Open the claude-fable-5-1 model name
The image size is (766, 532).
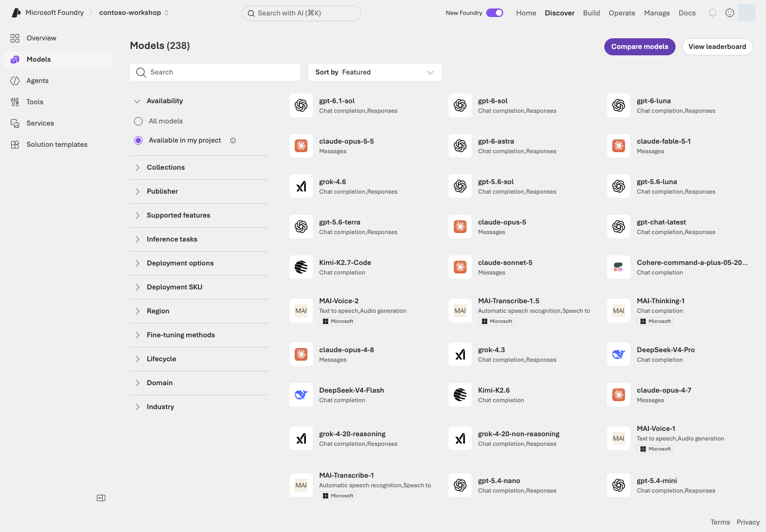click(x=664, y=142)
